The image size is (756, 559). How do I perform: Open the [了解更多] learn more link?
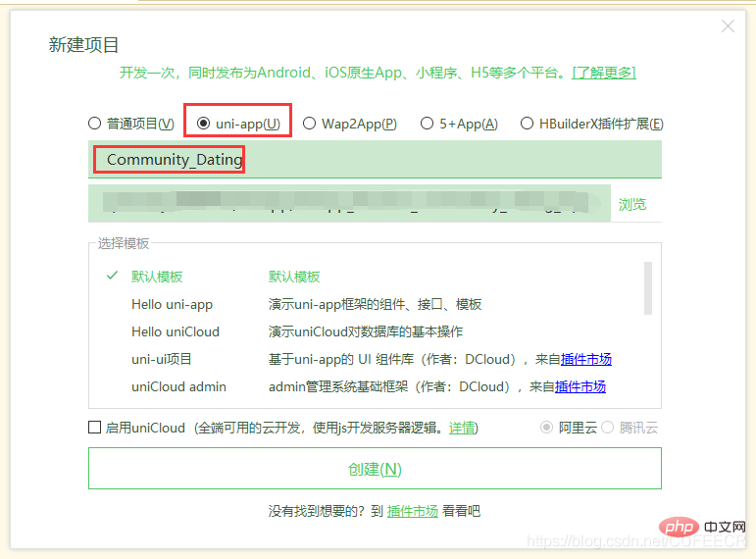(604, 73)
